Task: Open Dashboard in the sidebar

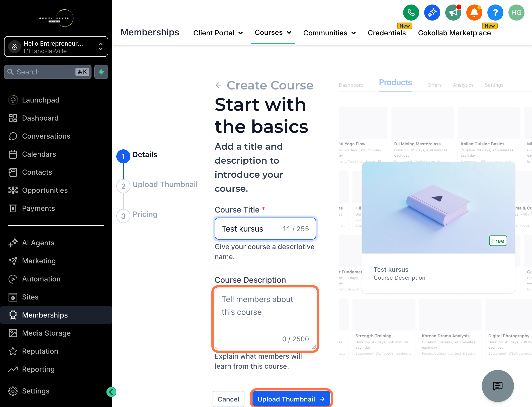Action: (x=56, y=118)
